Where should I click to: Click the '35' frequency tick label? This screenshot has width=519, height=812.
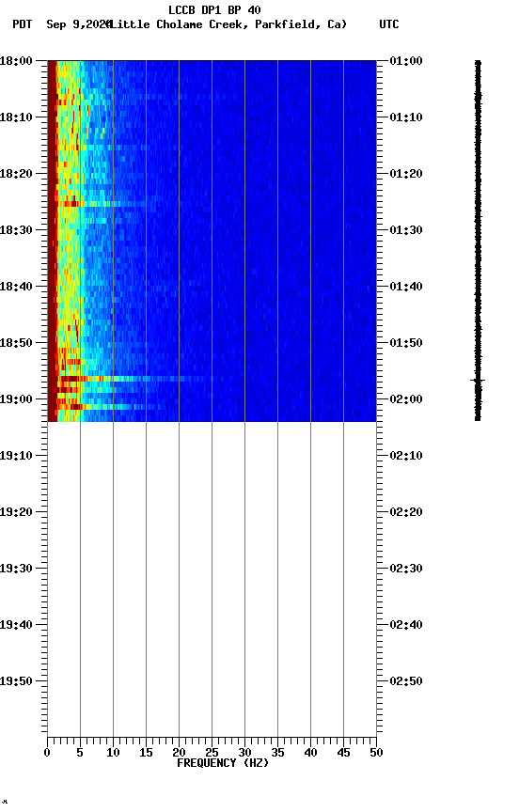tap(277, 753)
